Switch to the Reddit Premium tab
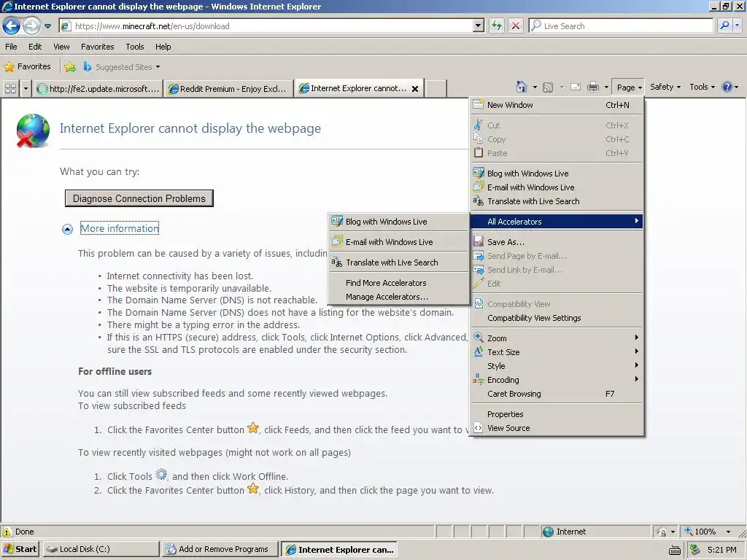Viewport: 747px width, 560px height. click(228, 88)
